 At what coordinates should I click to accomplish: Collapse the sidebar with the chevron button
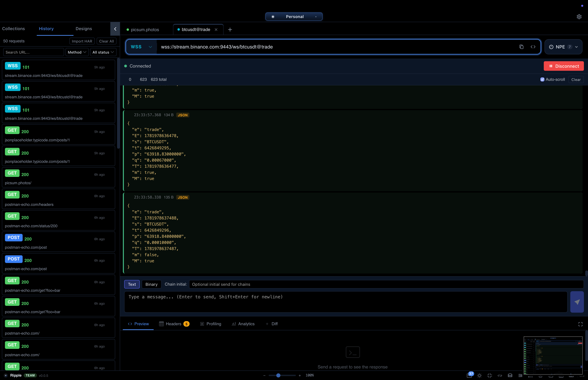coord(115,29)
